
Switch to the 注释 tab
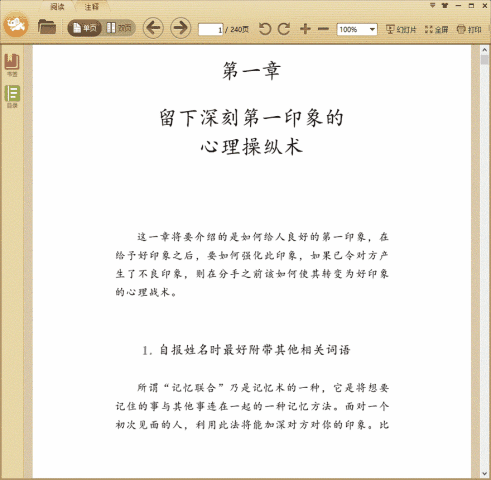[x=91, y=7]
